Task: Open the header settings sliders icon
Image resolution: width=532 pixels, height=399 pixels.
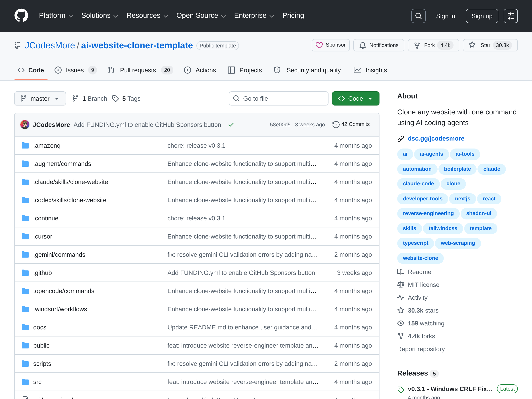Action: click(510, 16)
